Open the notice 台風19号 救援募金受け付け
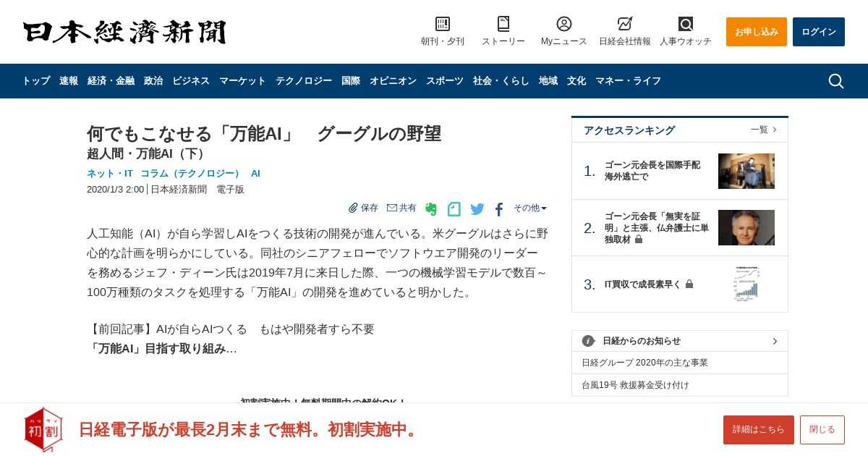The width and height of the screenshot is (868, 456). coord(635,385)
